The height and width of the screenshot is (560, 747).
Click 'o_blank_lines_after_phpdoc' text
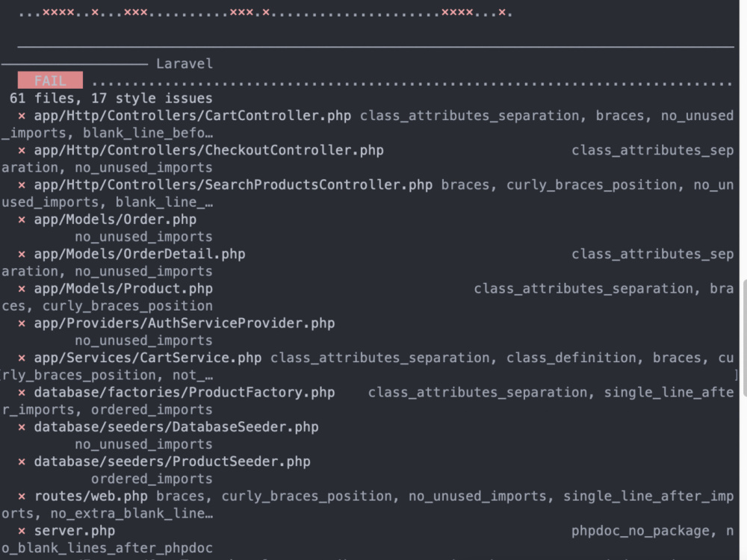[107, 548]
